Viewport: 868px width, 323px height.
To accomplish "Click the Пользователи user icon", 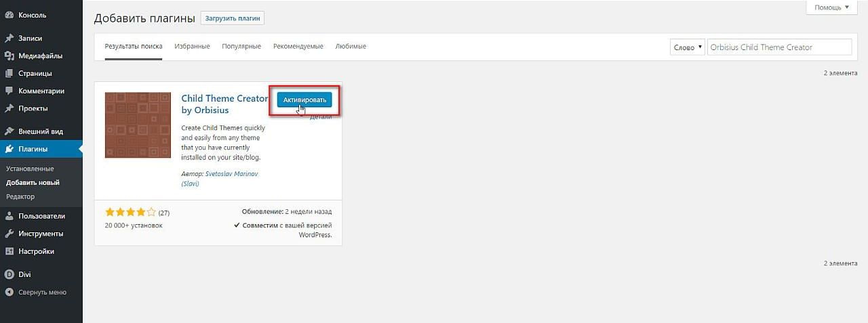I will [9, 217].
